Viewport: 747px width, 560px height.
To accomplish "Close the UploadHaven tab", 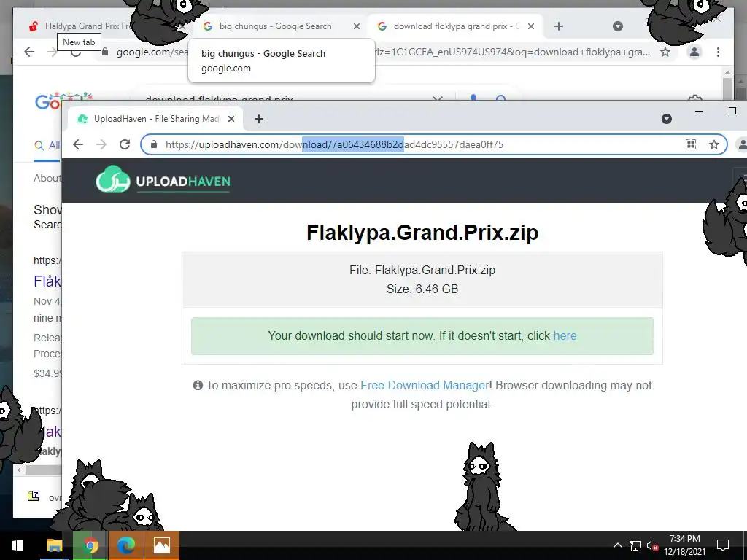I will pos(231,119).
